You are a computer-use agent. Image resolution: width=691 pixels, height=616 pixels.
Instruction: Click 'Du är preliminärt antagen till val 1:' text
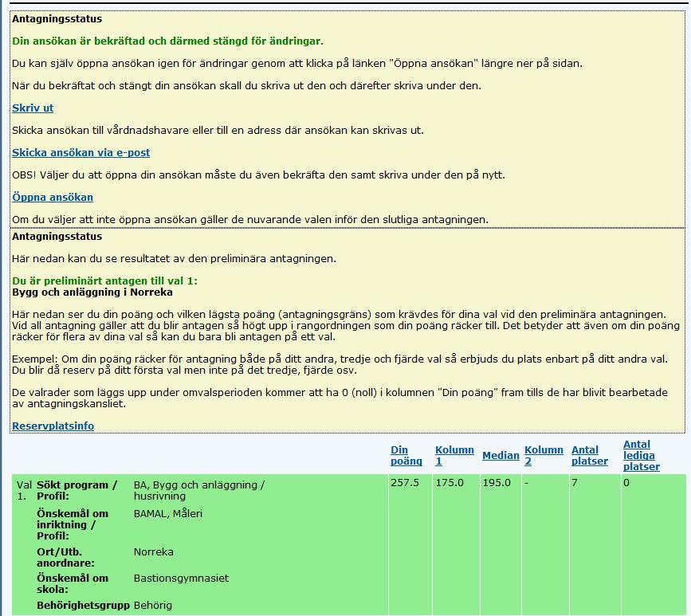(104, 281)
